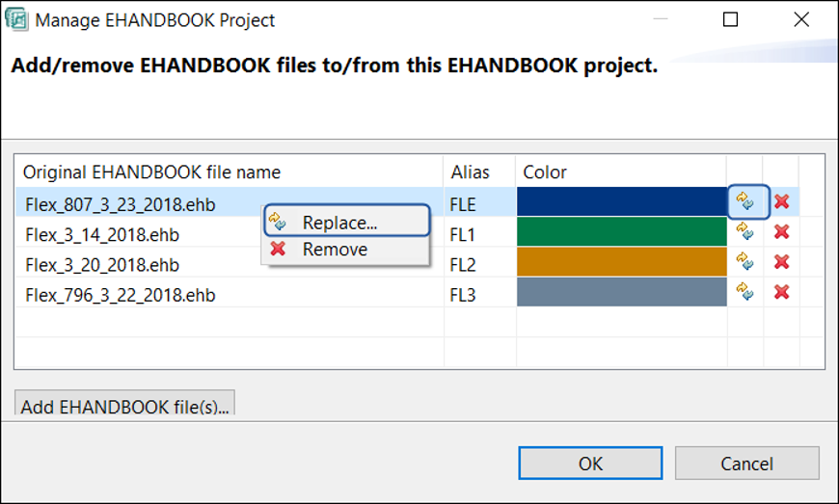The image size is (839, 504).
Task: Select the Flex_796_3_22_2018.ehb file row
Action: [121, 295]
